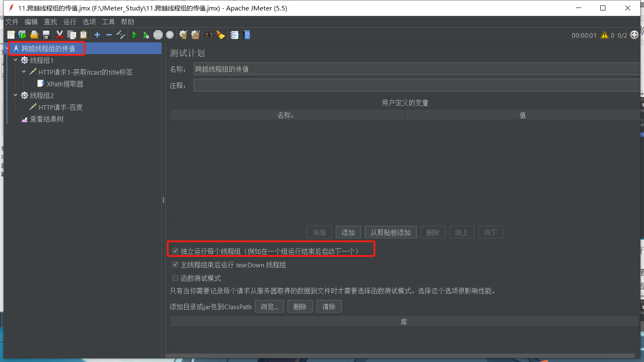Click the Paste clipboard icon

83,35
